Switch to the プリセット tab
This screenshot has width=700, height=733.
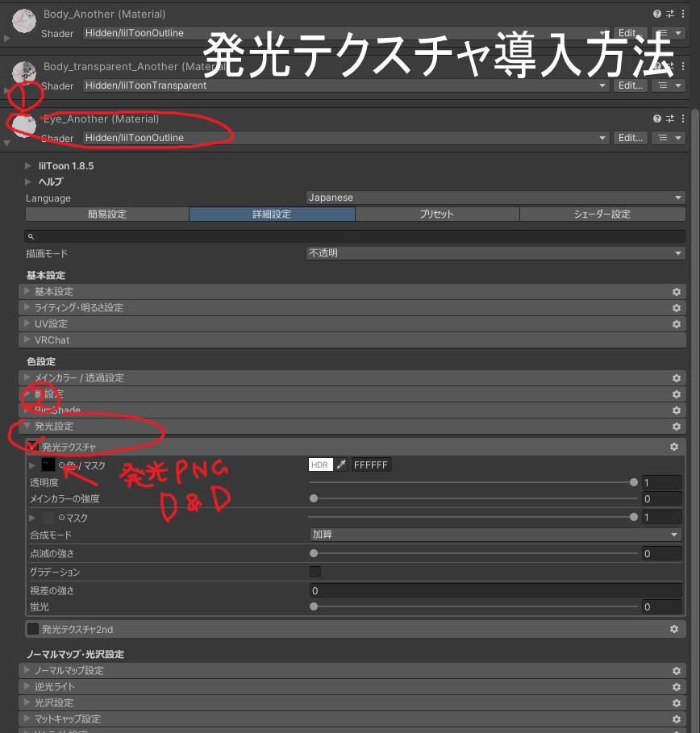tap(437, 214)
